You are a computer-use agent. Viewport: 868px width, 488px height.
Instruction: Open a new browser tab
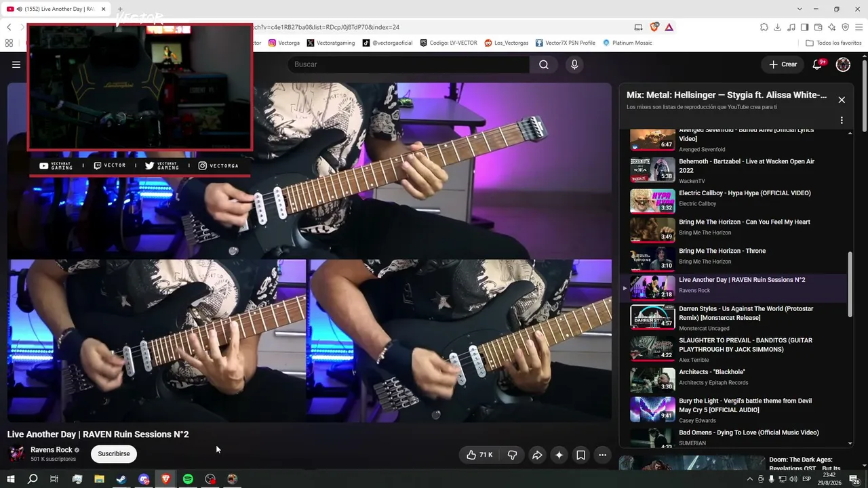(x=120, y=9)
